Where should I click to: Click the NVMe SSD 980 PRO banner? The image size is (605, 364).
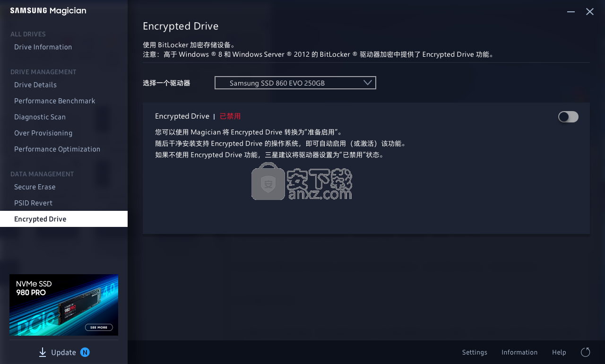pos(64,305)
